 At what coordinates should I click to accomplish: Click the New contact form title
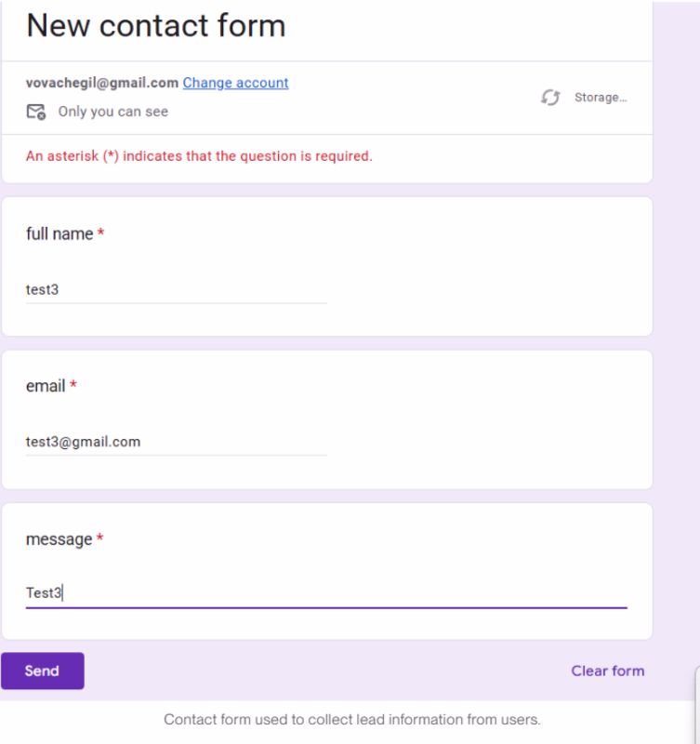coord(156,25)
